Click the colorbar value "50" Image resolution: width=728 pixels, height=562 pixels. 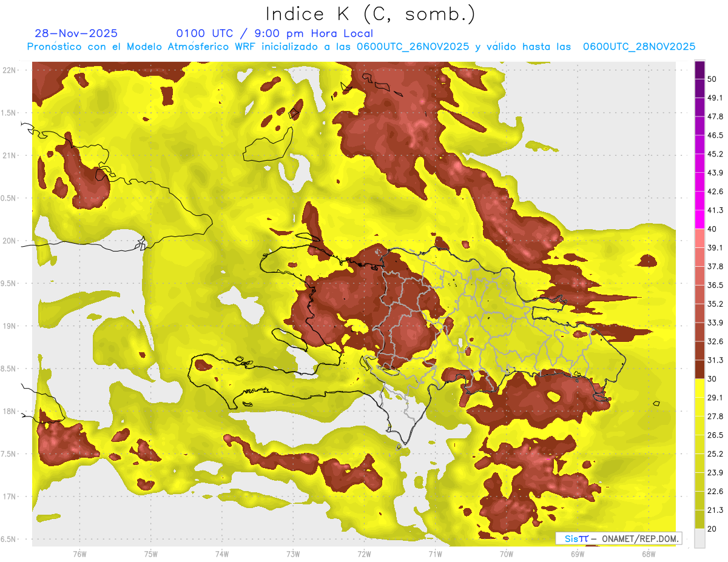713,79
